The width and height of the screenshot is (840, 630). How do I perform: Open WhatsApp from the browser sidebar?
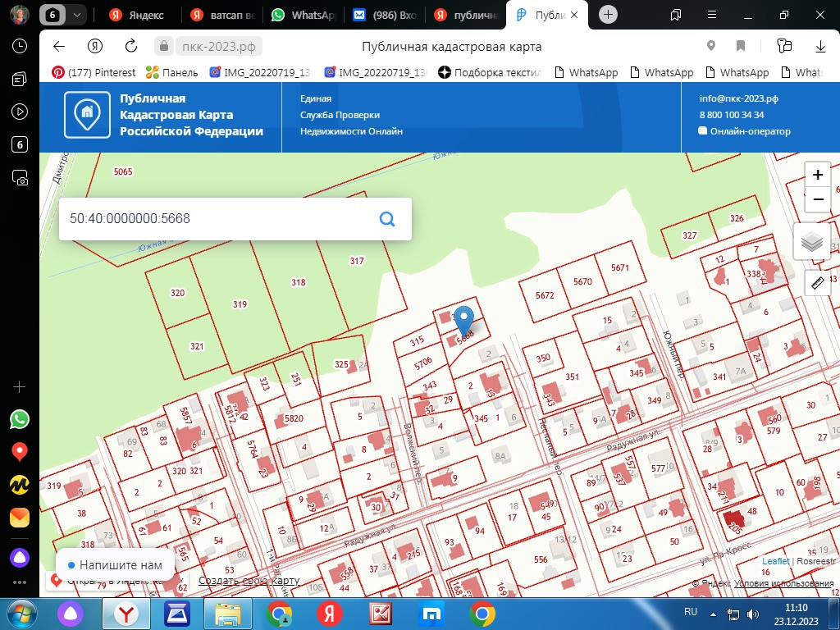20,419
